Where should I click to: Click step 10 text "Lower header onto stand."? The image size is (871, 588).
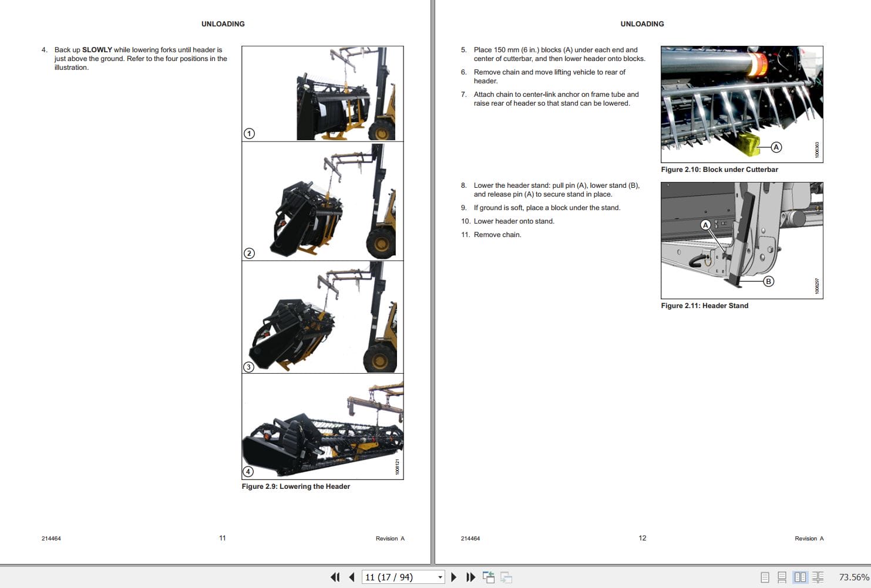(514, 221)
